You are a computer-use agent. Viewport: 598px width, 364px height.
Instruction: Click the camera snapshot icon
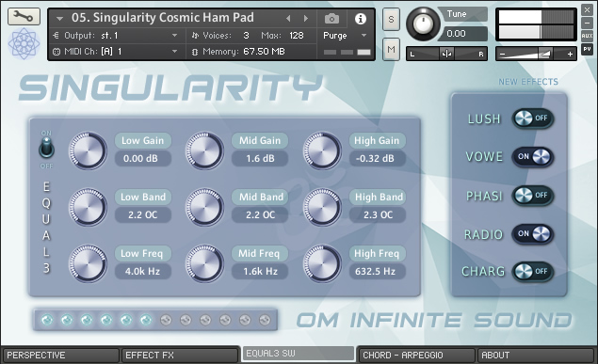pos(331,18)
